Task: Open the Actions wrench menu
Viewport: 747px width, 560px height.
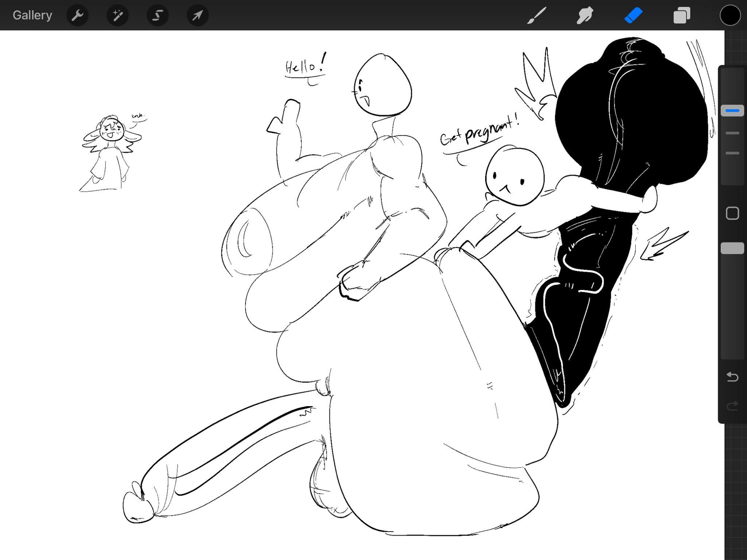Action: (x=77, y=15)
